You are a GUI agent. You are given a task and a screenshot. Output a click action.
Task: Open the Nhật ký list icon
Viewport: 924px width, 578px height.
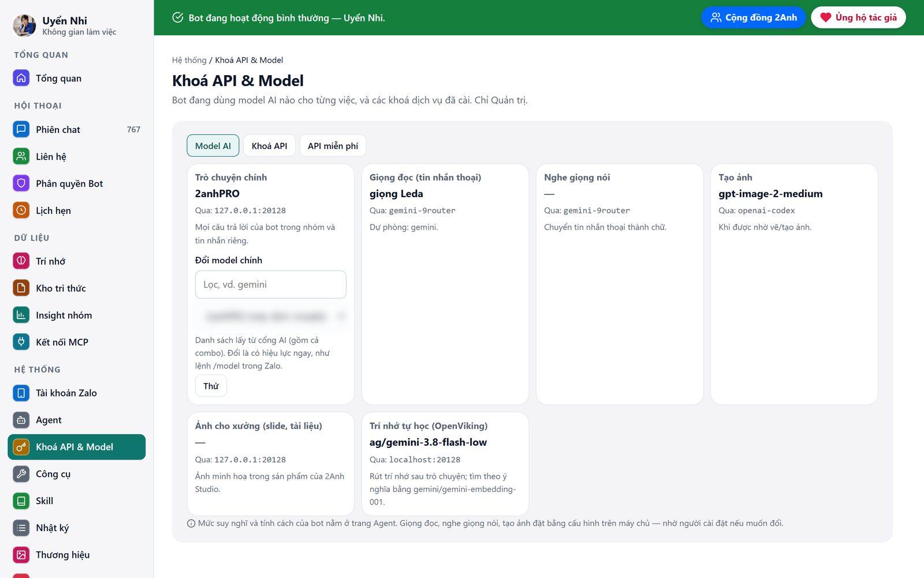21,528
